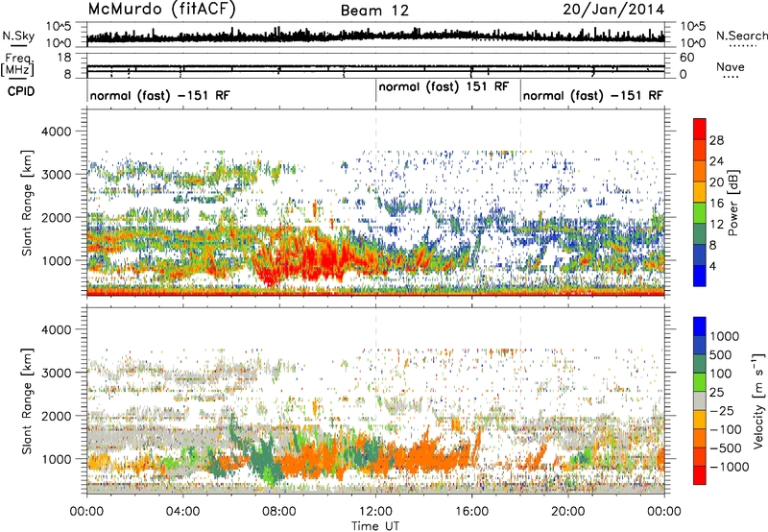
Task: Click the -100 velocity colorbar label
Action: (726, 429)
